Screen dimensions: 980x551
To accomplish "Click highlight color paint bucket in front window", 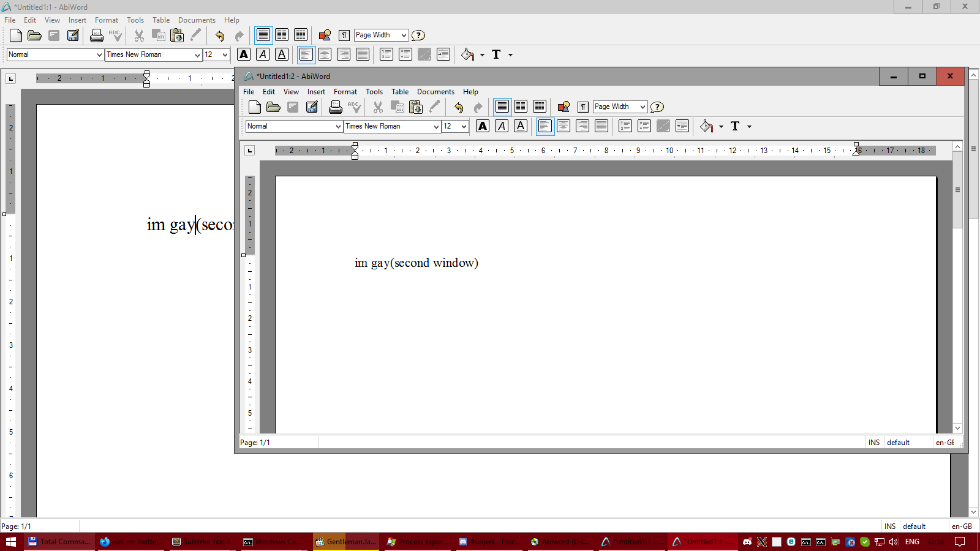I will (x=706, y=126).
